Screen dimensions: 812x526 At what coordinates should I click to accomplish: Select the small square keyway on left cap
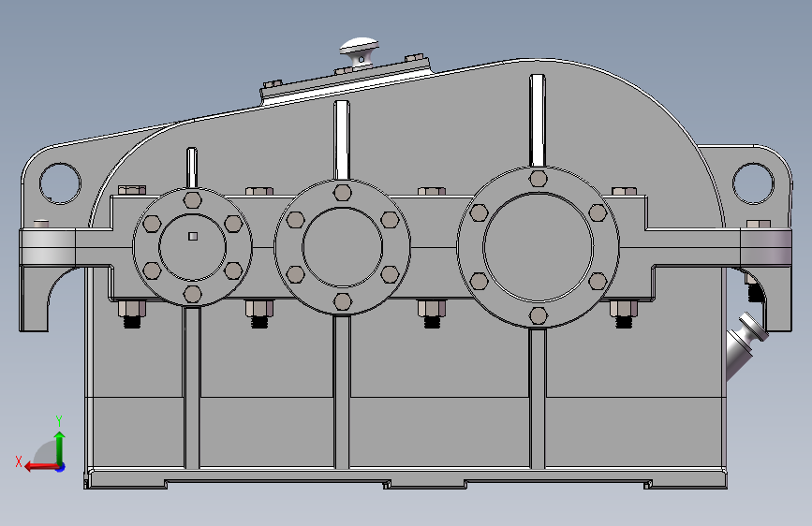pos(193,236)
